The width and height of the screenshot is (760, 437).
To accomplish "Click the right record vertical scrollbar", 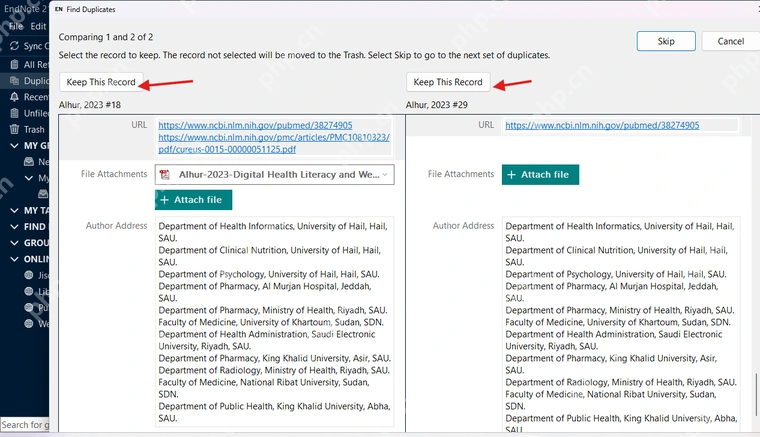I will click(x=755, y=394).
